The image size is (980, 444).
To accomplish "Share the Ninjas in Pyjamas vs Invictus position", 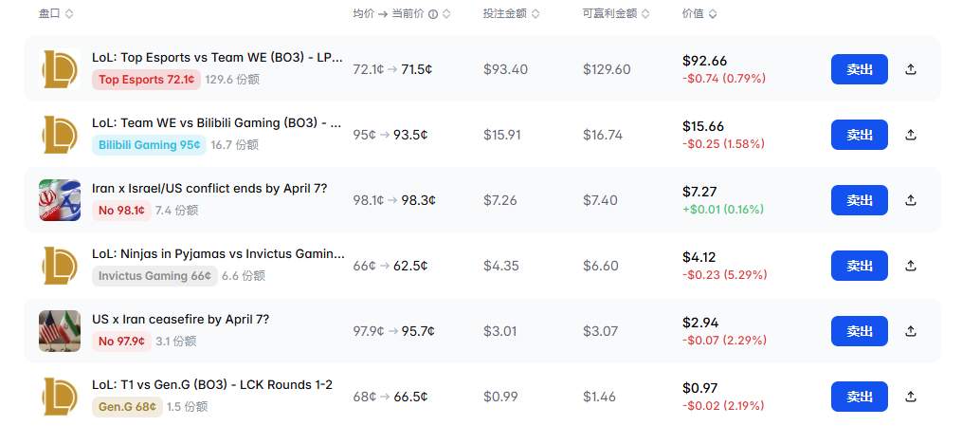I will 911,266.
